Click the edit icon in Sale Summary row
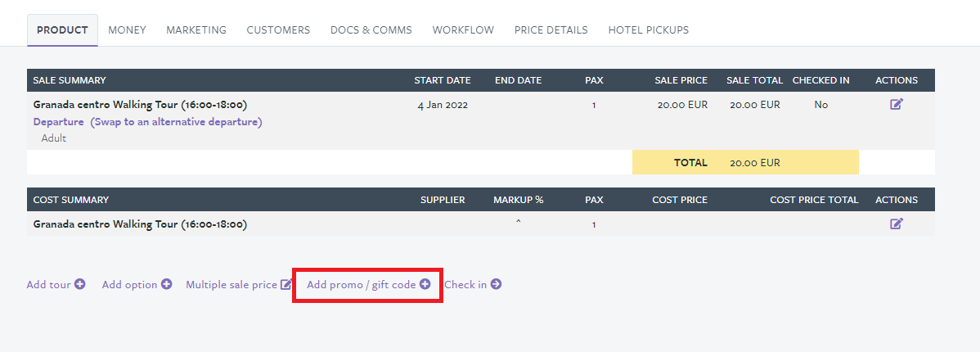Image resolution: width=980 pixels, height=357 pixels. click(x=897, y=105)
